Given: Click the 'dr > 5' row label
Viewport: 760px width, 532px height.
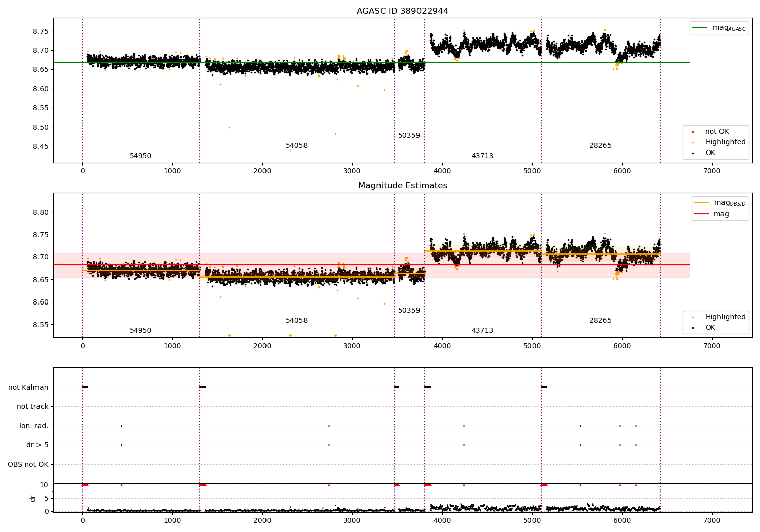Looking at the screenshot, I should click(37, 445).
